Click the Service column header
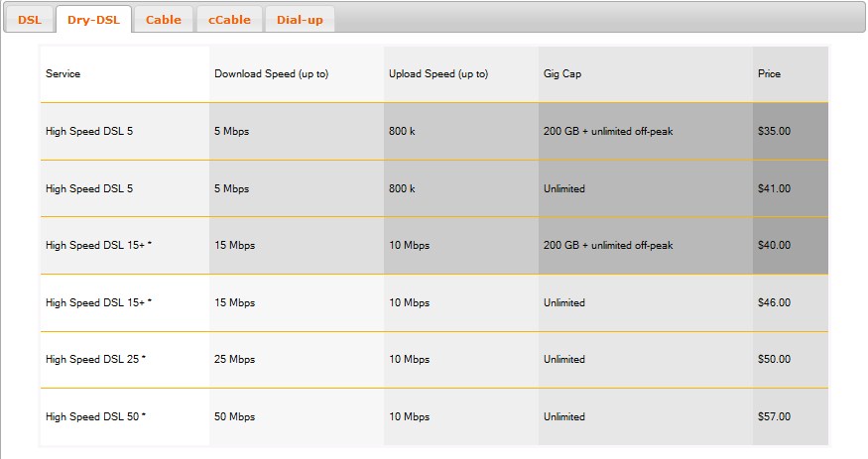 point(62,73)
